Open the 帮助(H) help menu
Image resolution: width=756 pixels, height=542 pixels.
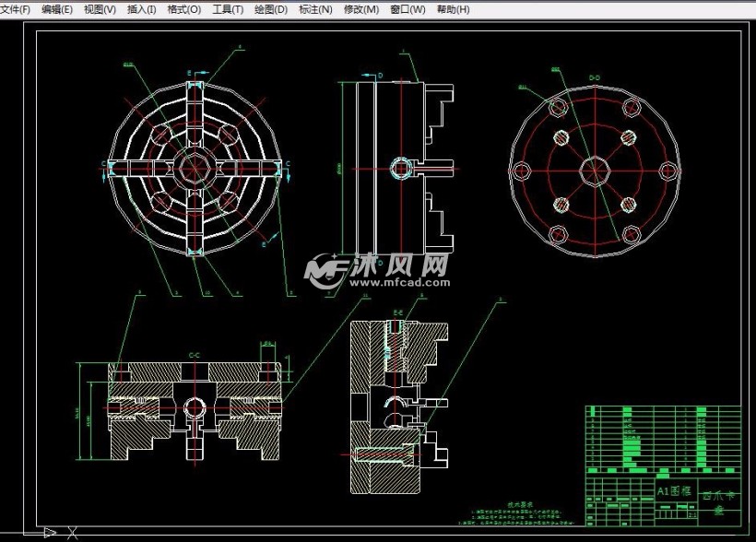[453, 9]
